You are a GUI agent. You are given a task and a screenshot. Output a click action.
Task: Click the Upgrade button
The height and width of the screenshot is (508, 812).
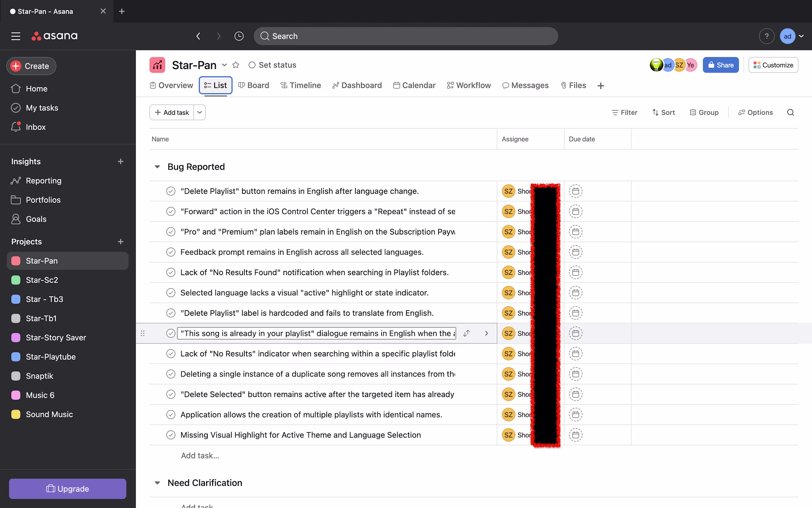(67, 488)
